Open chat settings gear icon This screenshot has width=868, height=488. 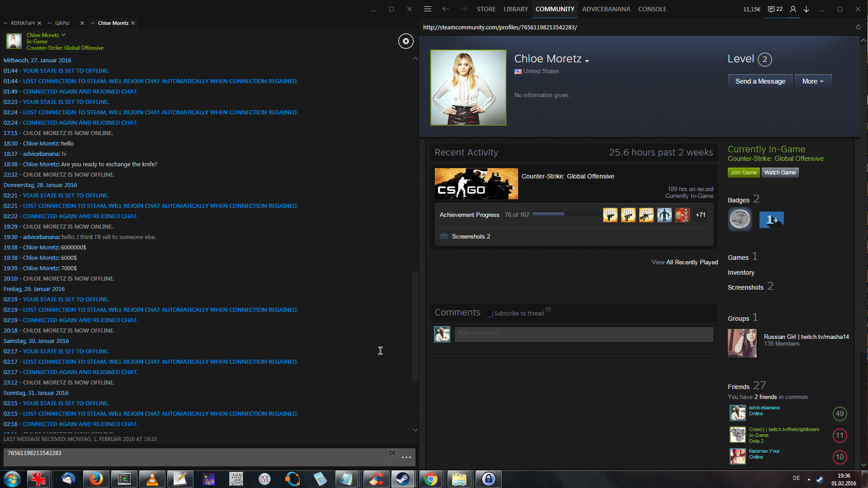(x=406, y=41)
